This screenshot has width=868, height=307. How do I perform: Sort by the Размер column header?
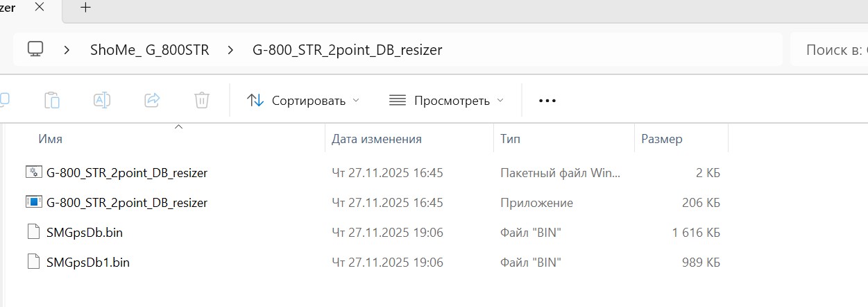(x=661, y=139)
